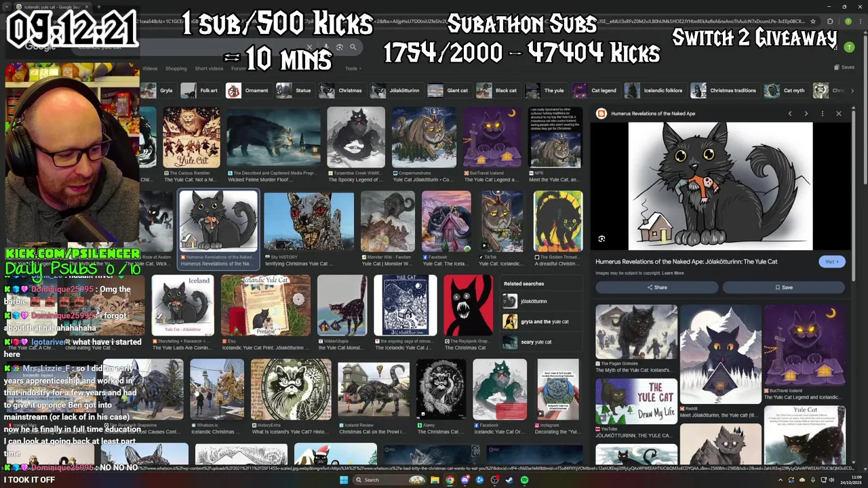Viewport: 868px width, 488px height.
Task: Show hidden system tray icons
Action: 780,480
